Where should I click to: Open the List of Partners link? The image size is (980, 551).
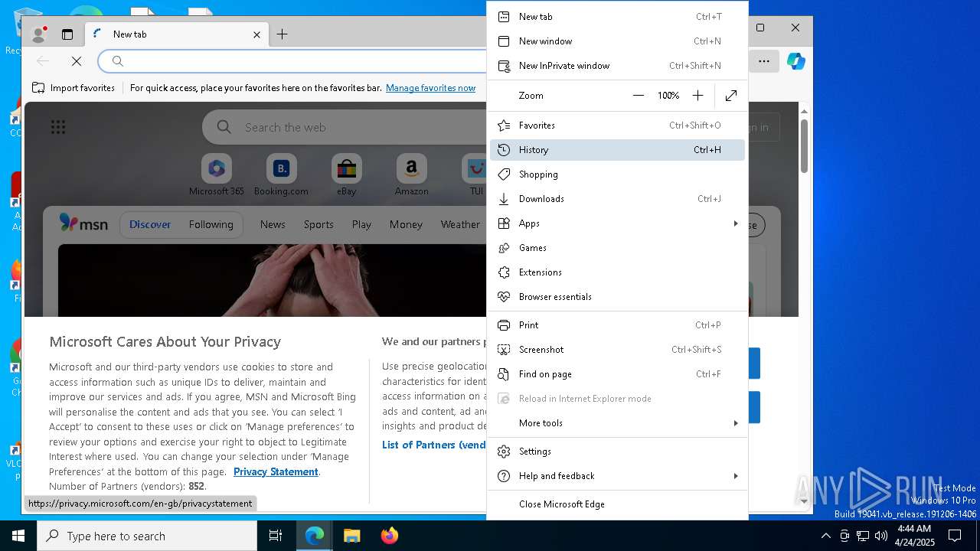(x=434, y=445)
